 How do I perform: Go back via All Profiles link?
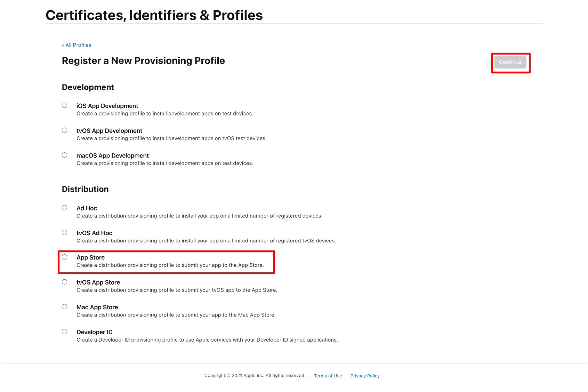(76, 45)
